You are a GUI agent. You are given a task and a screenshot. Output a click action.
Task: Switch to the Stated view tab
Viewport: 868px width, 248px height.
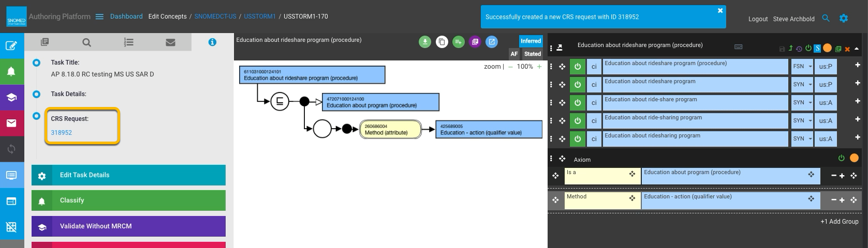click(x=532, y=54)
